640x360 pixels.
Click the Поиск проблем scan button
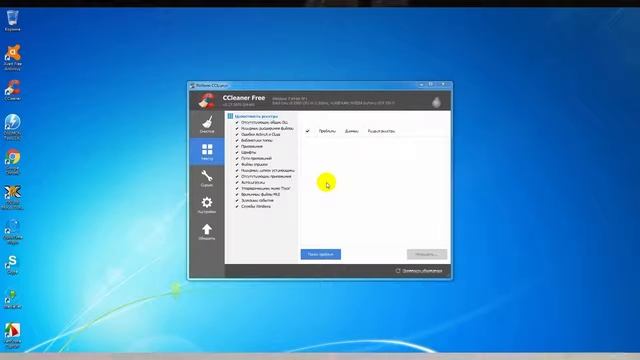pyautogui.click(x=321, y=254)
